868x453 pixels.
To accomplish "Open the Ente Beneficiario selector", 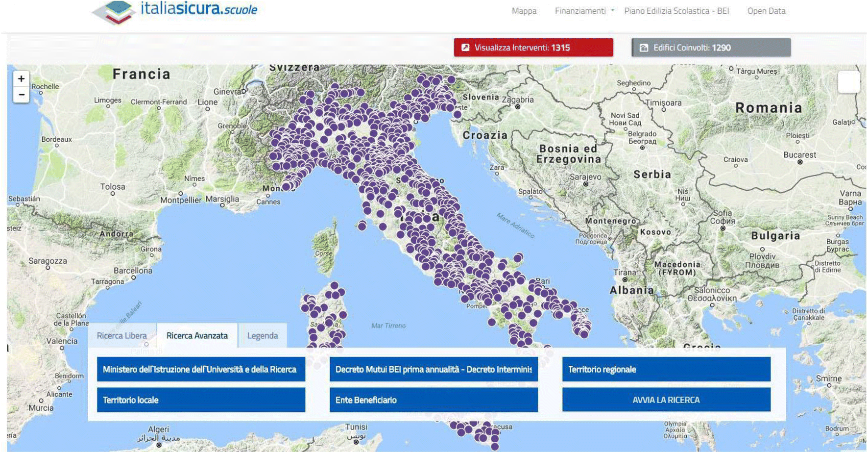I will pos(434,400).
